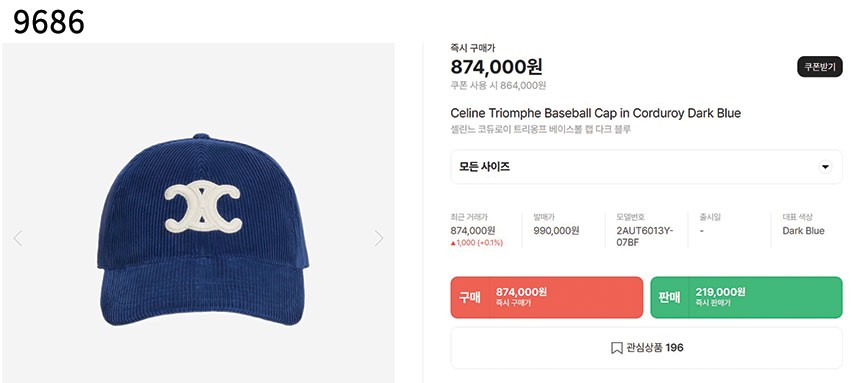Click the next image arrow
860x383 pixels.
(x=379, y=238)
